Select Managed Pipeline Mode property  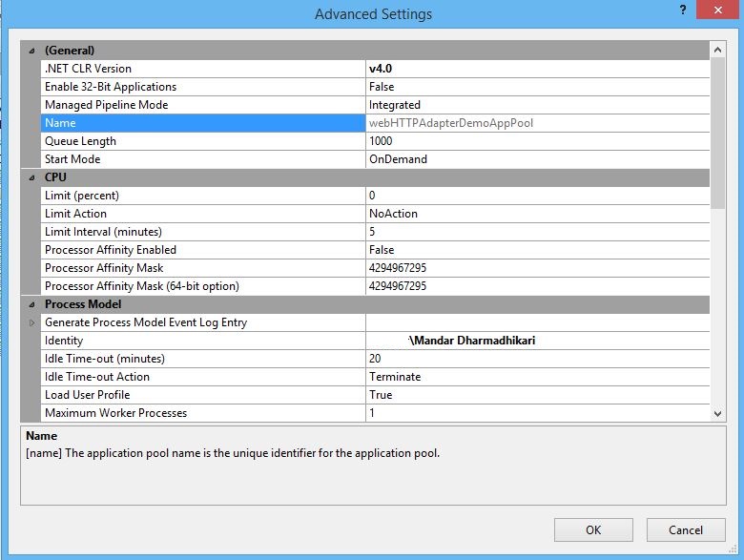click(203, 105)
